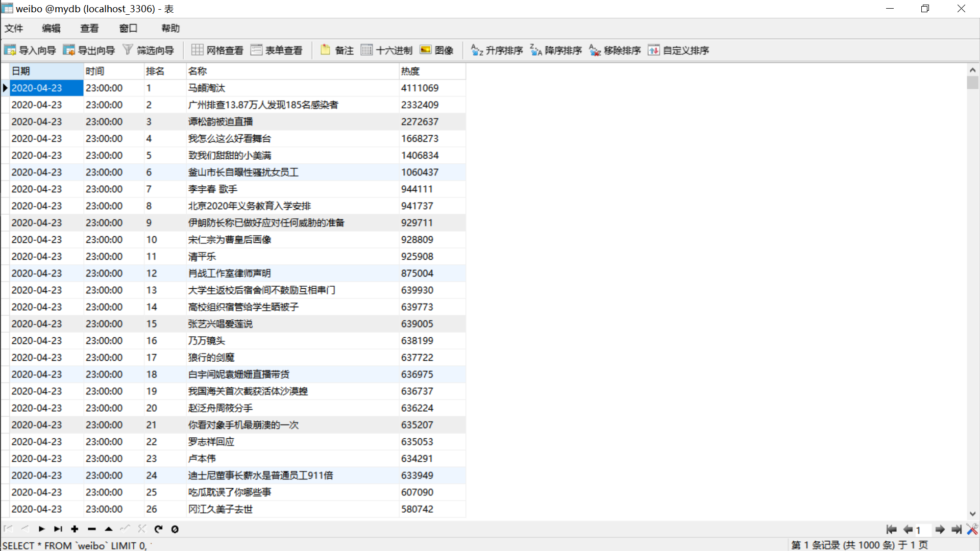Select heat value 4111069

[432, 88]
